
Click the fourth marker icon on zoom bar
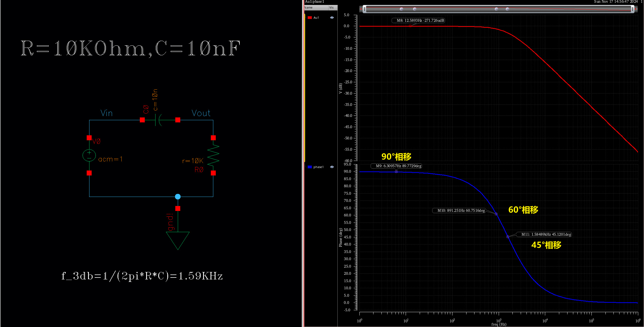507,9
